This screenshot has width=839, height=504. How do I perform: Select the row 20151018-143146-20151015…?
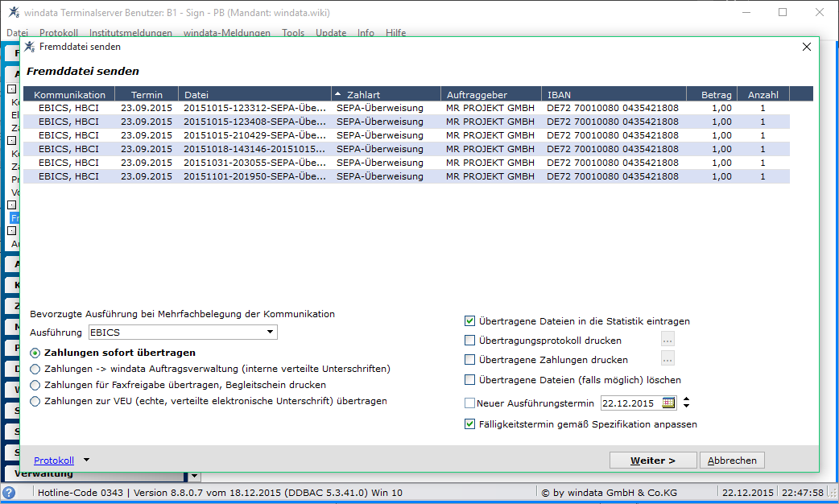(407, 149)
